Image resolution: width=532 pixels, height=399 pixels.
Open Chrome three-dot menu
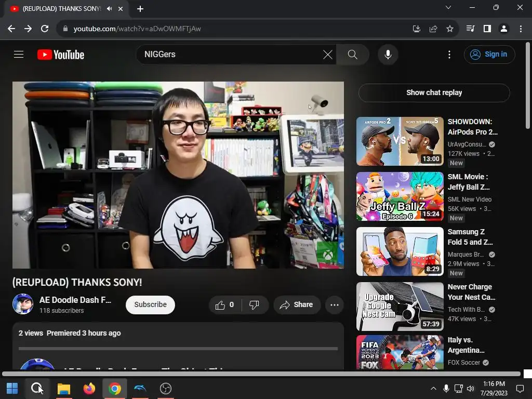tap(521, 29)
